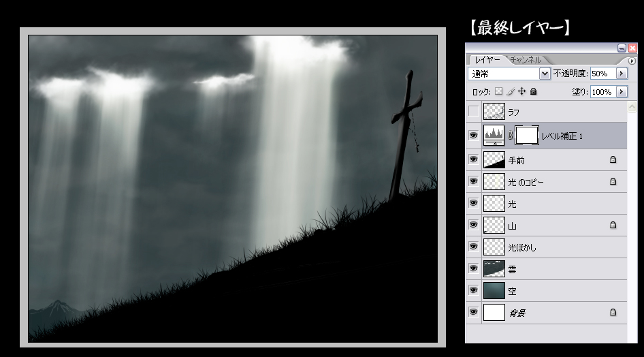Hide the 背景 layer
Viewport: 644px width, 357px height.
click(x=474, y=312)
